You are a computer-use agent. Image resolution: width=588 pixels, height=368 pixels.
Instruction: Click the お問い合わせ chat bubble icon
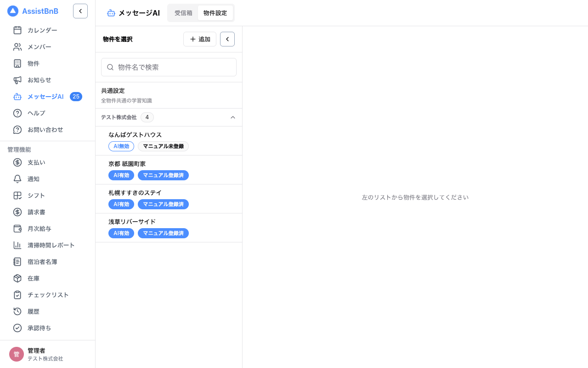pyautogui.click(x=17, y=130)
